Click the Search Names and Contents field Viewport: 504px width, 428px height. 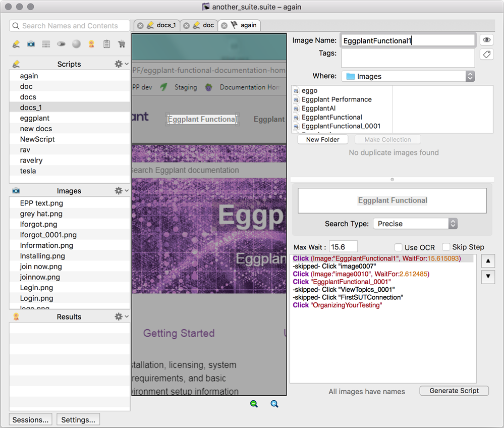(x=70, y=26)
